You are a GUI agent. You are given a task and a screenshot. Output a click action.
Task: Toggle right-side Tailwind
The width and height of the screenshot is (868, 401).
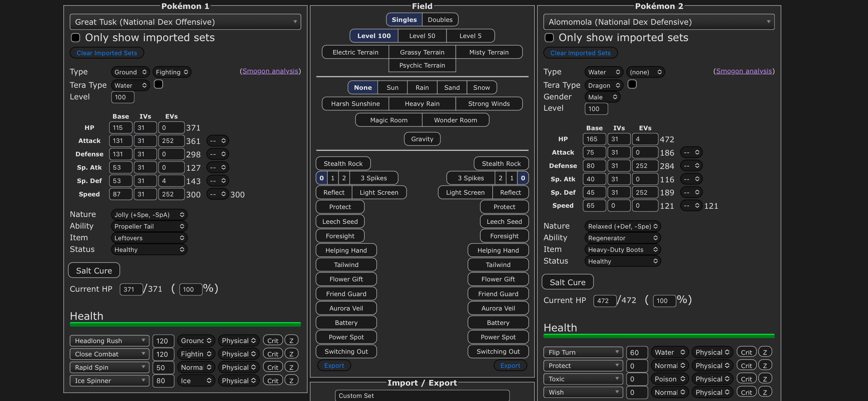click(x=498, y=265)
